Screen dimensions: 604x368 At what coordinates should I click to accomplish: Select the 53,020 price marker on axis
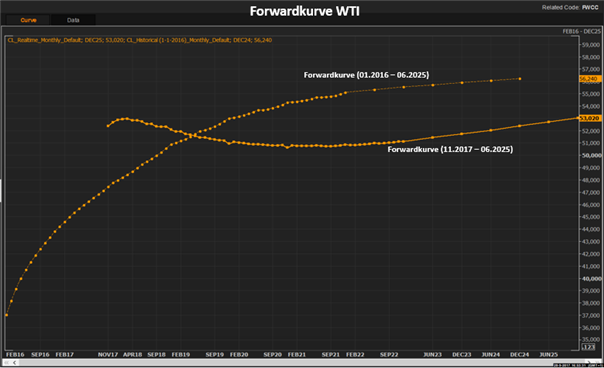[x=590, y=118]
